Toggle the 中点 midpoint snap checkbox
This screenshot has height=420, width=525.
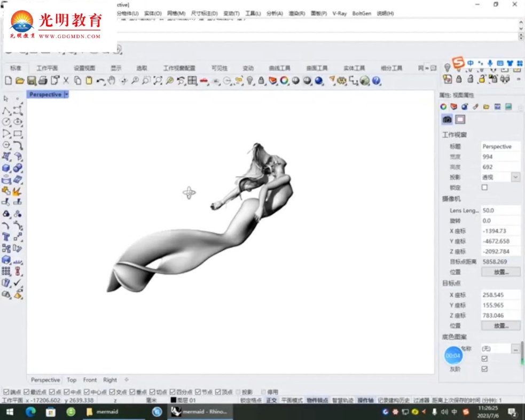click(x=68, y=391)
